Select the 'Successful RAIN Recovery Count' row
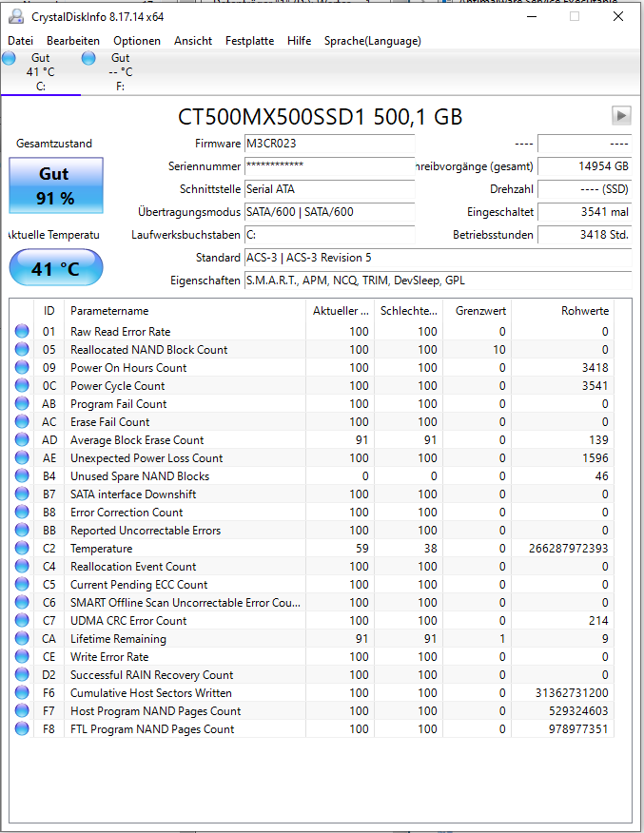Viewport: 644px width, 833px height. pyautogui.click(x=312, y=675)
